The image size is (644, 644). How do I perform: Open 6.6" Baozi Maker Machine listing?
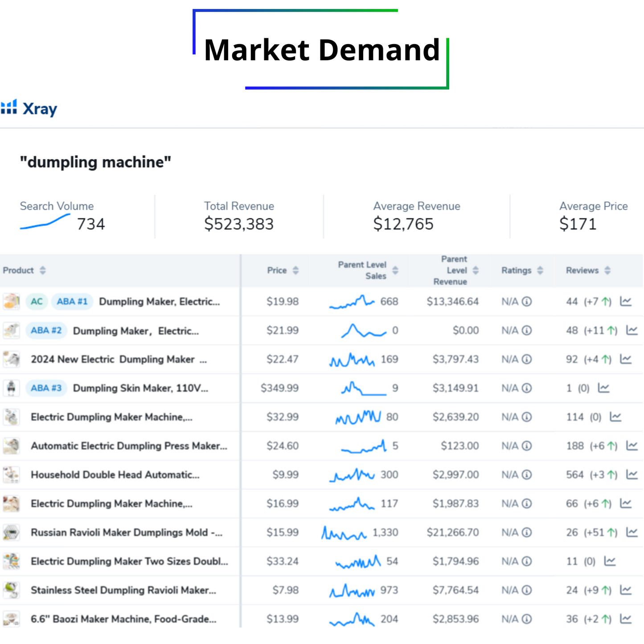(124, 619)
